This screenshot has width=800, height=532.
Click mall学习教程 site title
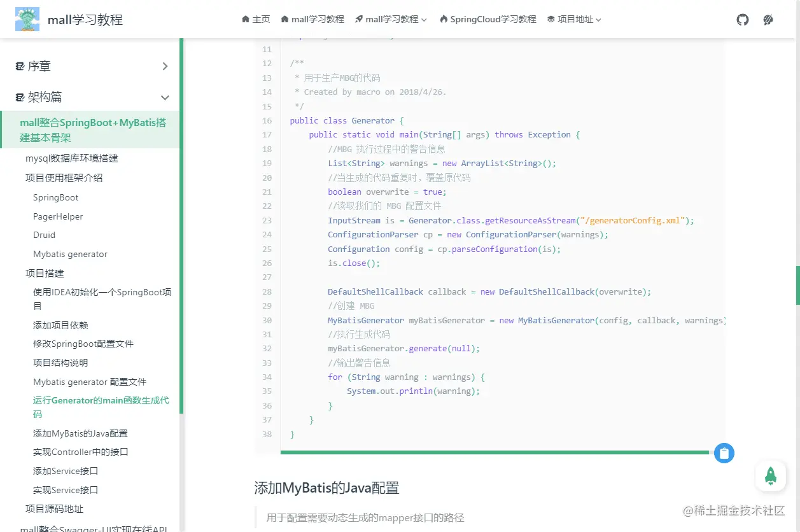coord(85,20)
